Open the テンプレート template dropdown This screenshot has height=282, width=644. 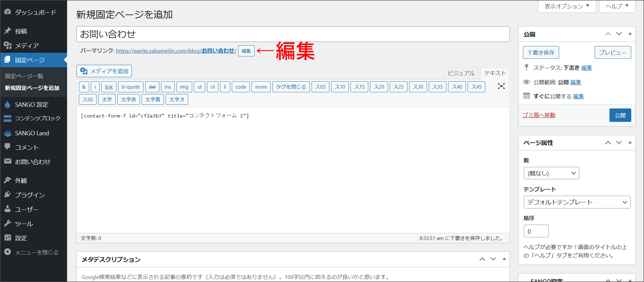tap(577, 202)
